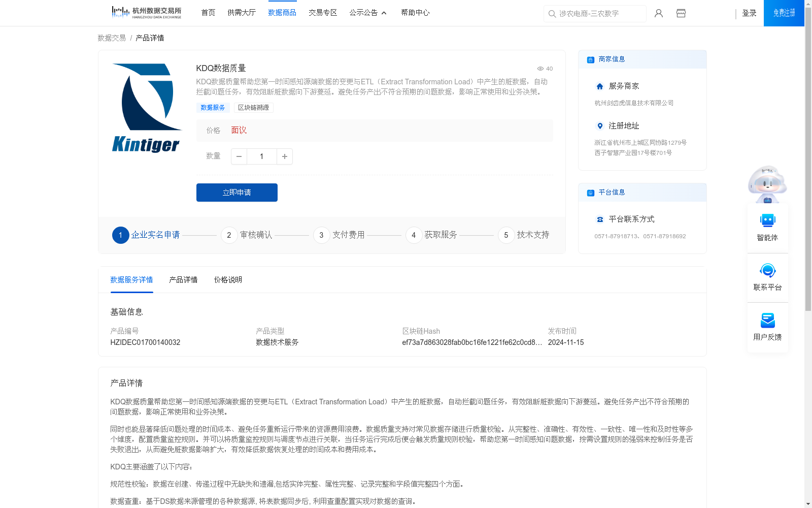The width and height of the screenshot is (812, 508).
Task: Click the 立即申请 button
Action: [237, 193]
